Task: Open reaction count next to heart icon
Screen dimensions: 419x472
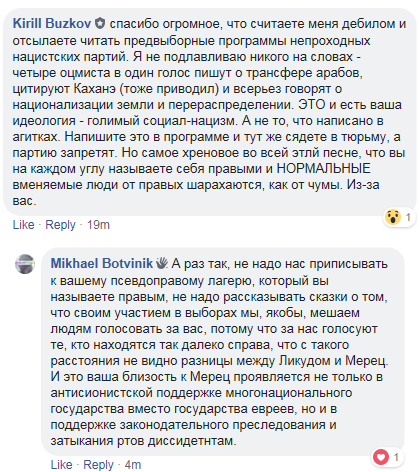Action: point(396,457)
